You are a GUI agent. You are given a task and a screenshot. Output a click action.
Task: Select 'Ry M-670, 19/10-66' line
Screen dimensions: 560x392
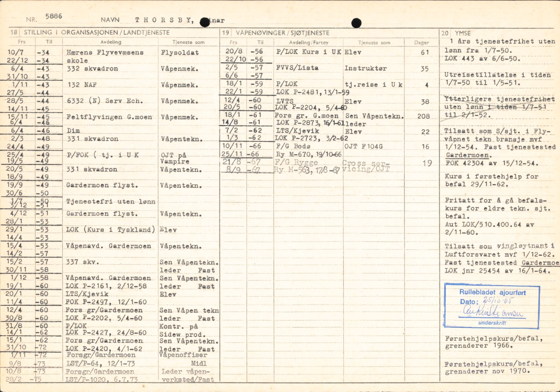click(x=309, y=154)
